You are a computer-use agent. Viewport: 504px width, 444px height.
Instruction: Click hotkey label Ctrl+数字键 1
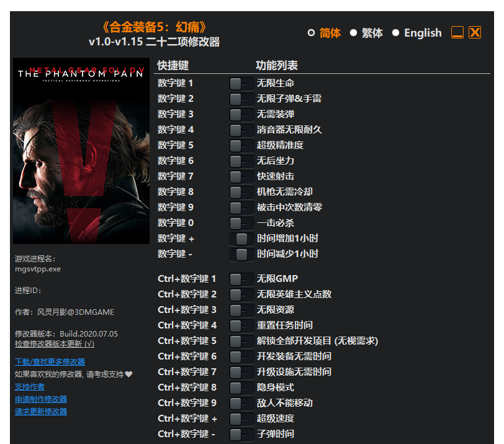tap(187, 279)
